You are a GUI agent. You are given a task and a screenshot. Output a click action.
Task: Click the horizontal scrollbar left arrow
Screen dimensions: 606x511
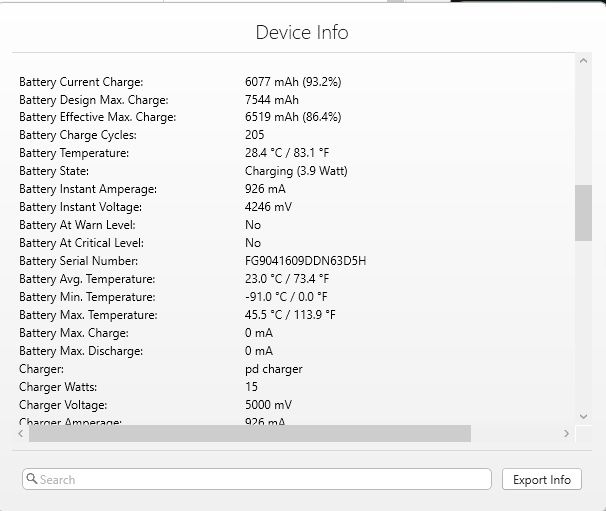(x=21, y=433)
